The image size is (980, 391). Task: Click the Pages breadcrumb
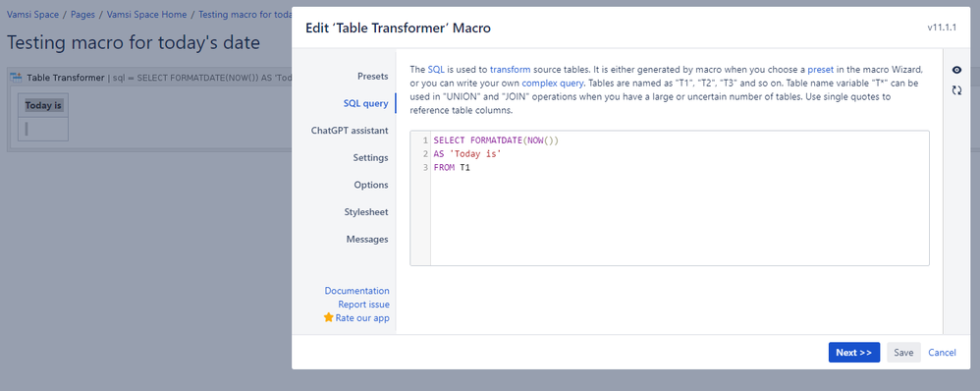tap(82, 15)
